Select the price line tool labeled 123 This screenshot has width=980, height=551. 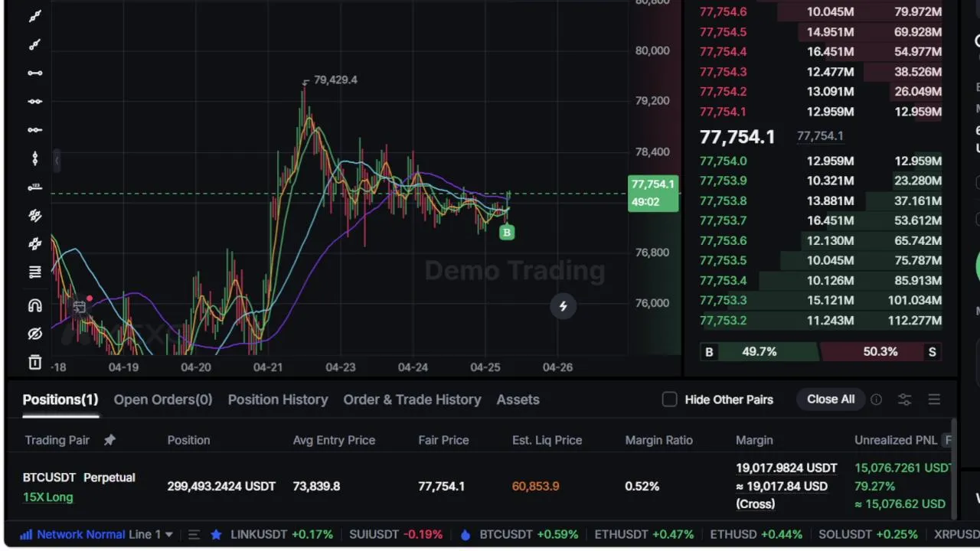[x=34, y=187]
